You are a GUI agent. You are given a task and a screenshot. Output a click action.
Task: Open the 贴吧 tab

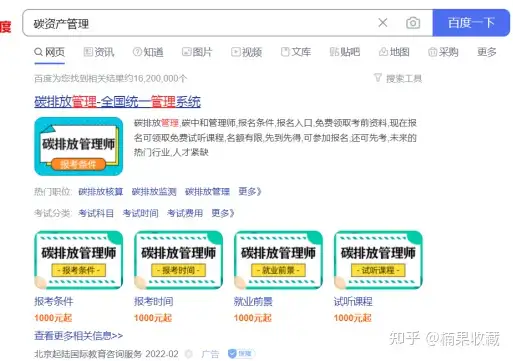tap(345, 52)
